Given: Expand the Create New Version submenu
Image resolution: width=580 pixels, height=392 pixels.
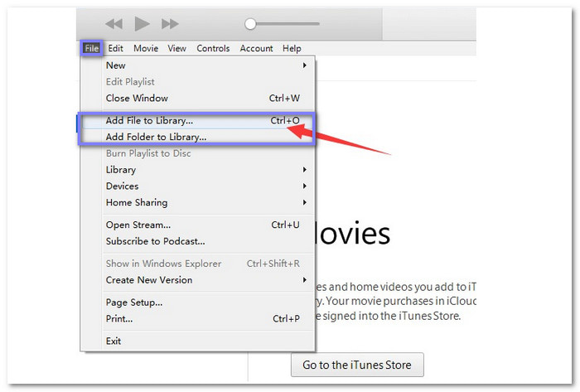Looking at the screenshot, I should click(197, 280).
